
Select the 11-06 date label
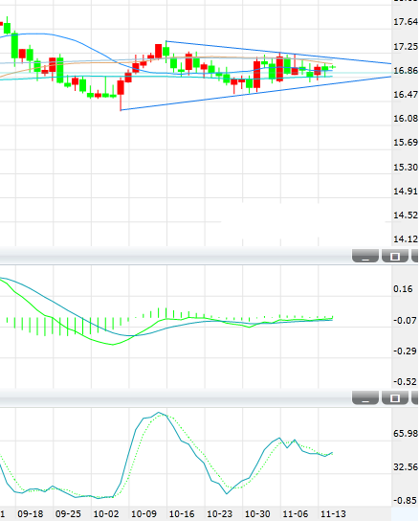pyautogui.click(x=296, y=513)
